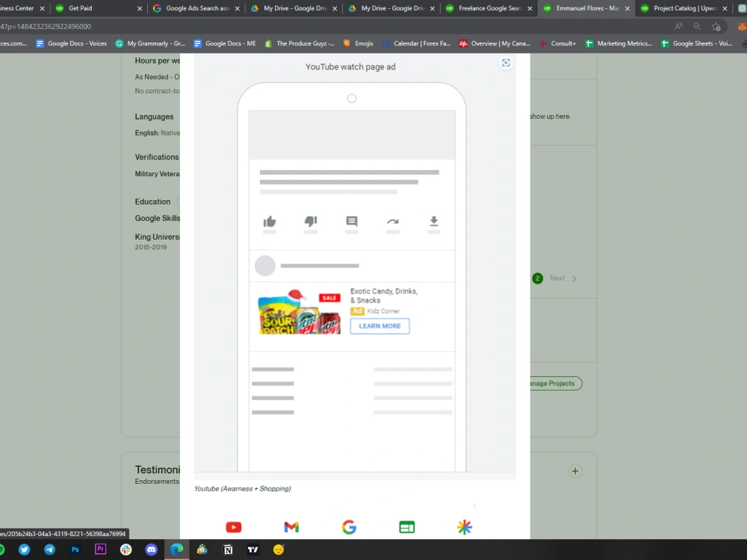Open Marketing Metrics bookmark
Viewport: 747px width, 560px height.
(x=619, y=43)
